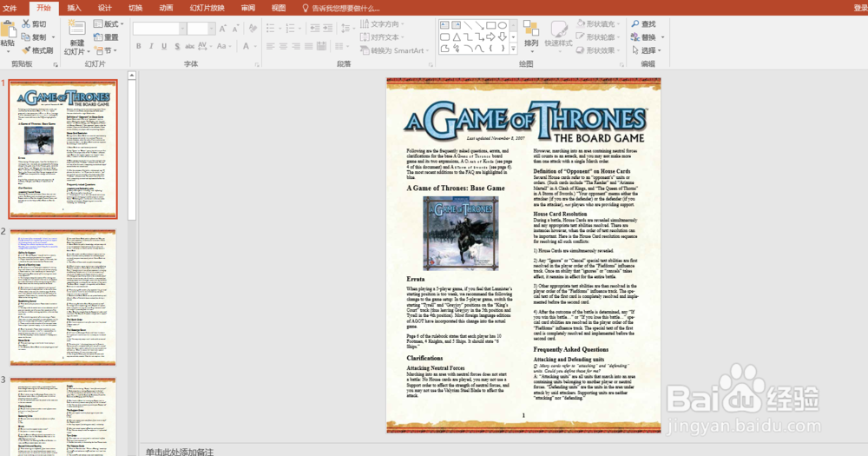Click 转换为 SmartArt button
Screen dimensions: 868x456
(395, 50)
